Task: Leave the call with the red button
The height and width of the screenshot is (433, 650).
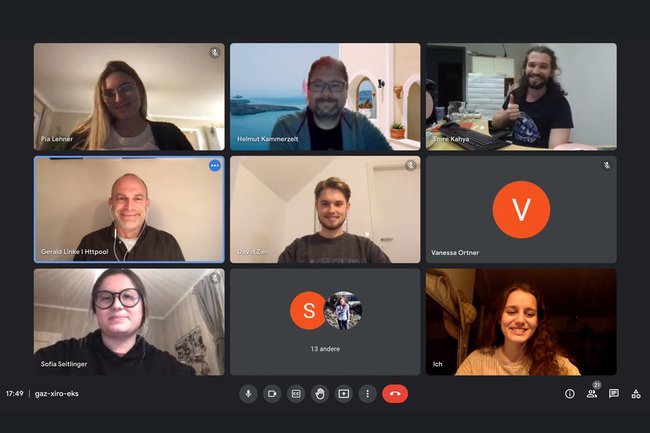Action: pos(395,394)
